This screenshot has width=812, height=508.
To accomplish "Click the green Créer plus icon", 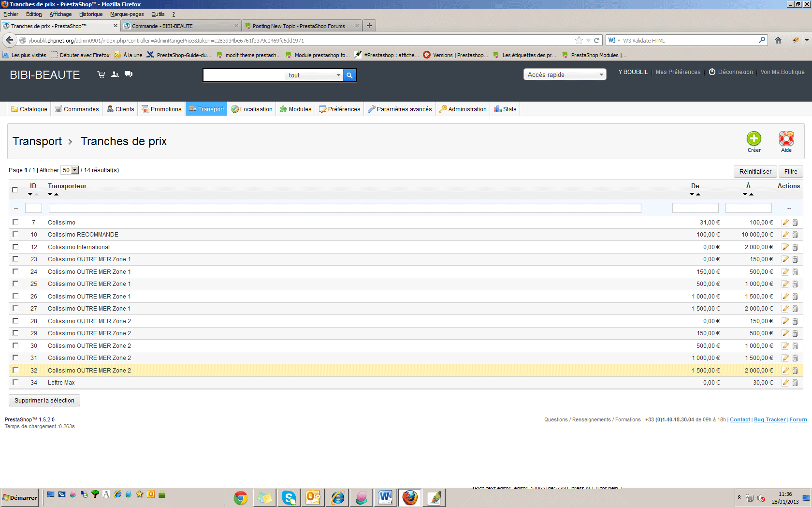I will click(754, 139).
